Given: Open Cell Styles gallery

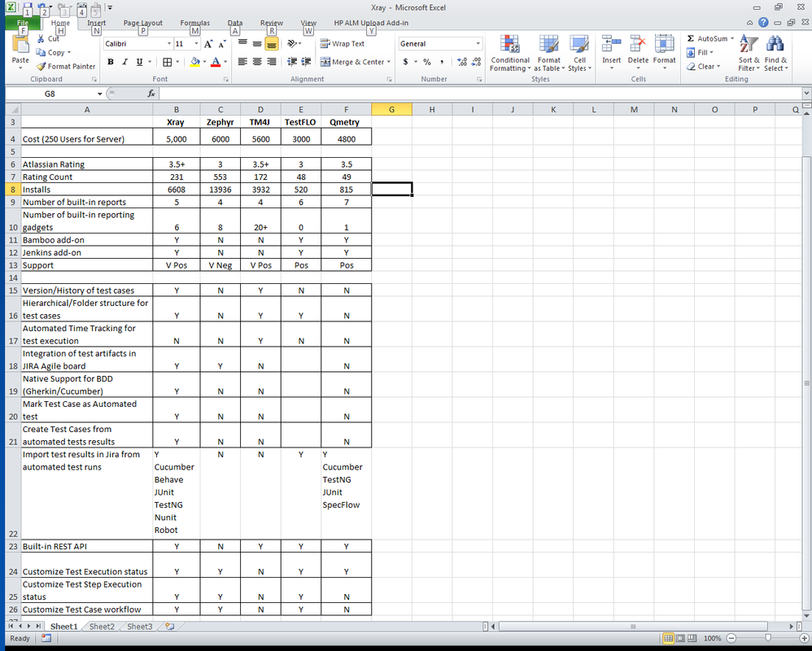Looking at the screenshot, I should pyautogui.click(x=579, y=54).
